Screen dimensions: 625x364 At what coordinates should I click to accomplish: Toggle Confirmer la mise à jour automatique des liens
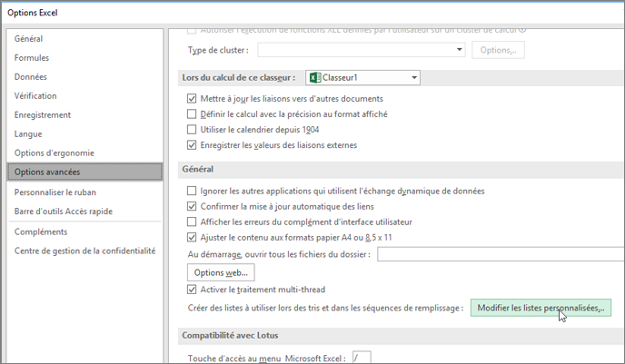tap(192, 206)
